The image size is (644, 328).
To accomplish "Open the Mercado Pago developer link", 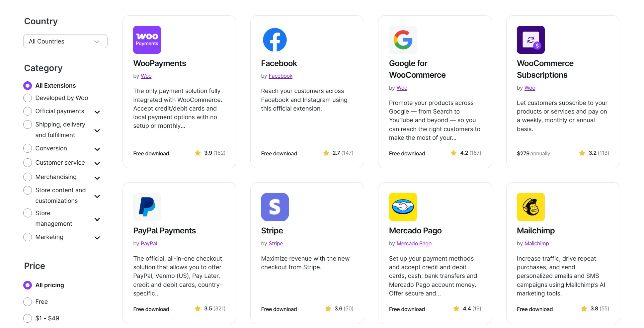I will [414, 243].
